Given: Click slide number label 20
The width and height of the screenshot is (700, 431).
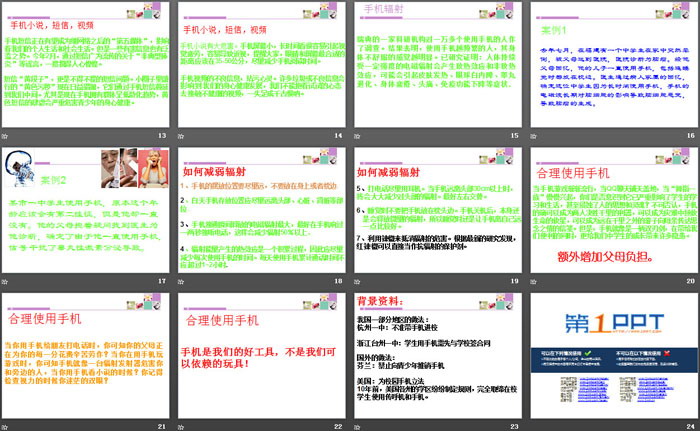Looking at the screenshot, I should coord(691,281).
